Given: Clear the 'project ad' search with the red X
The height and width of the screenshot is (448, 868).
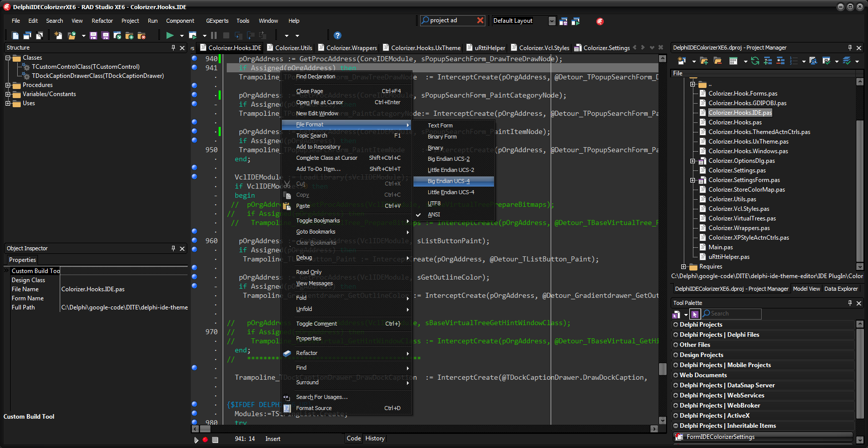Looking at the screenshot, I should point(480,20).
